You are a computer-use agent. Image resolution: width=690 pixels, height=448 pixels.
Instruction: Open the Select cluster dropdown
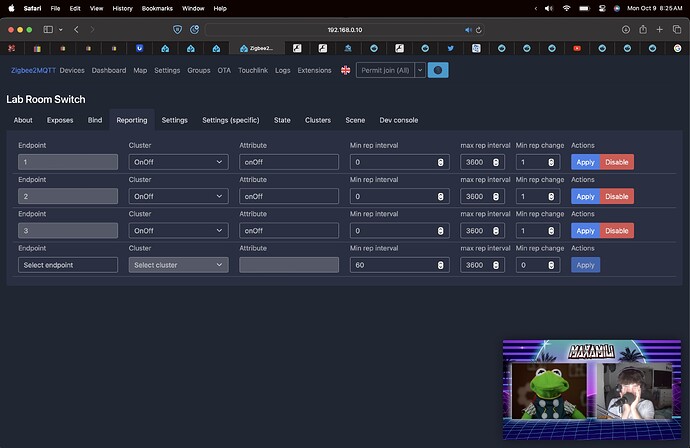179,265
